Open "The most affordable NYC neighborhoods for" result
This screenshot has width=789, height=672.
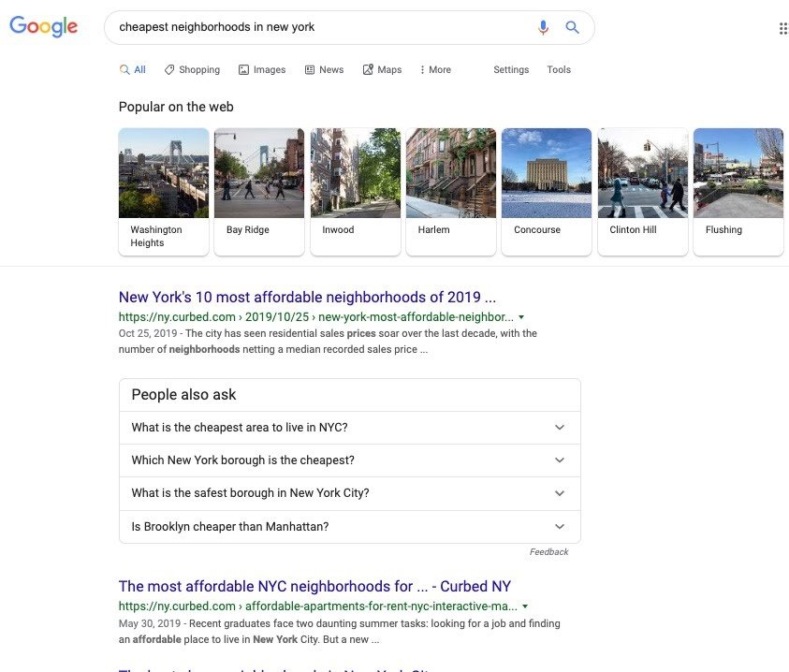[x=314, y=587]
